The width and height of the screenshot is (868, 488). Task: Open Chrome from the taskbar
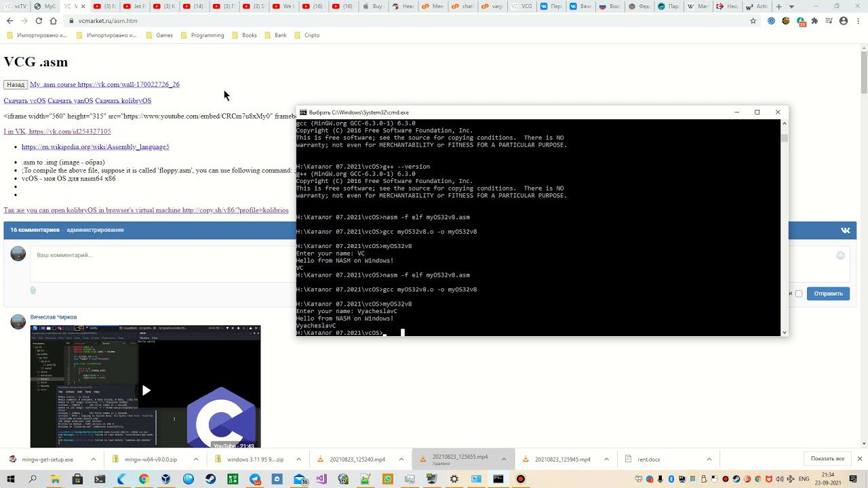144,479
